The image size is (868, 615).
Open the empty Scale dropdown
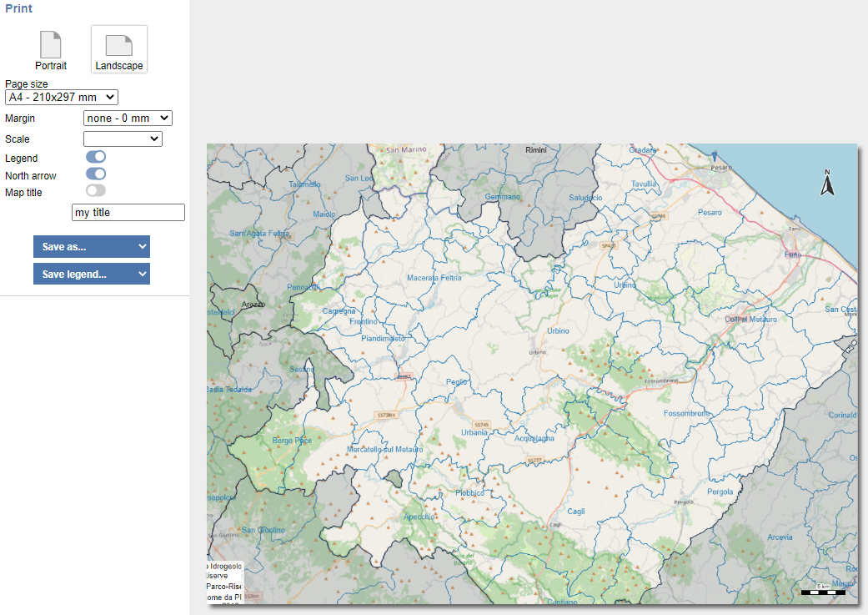[x=122, y=139]
